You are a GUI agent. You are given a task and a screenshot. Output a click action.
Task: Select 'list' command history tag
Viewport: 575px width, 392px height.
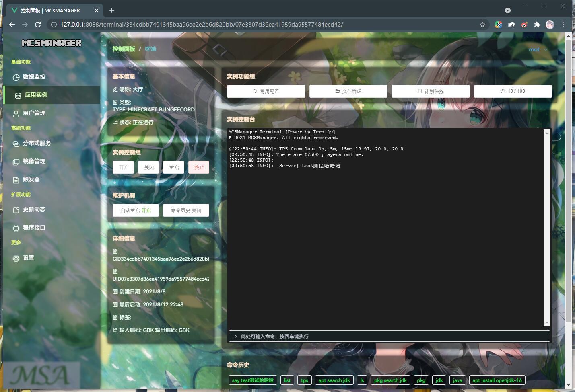[287, 380]
